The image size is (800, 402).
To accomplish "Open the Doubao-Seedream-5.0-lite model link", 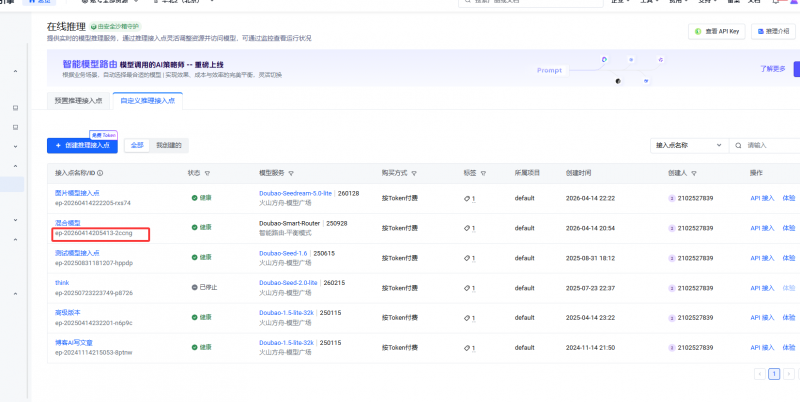I will [296, 193].
